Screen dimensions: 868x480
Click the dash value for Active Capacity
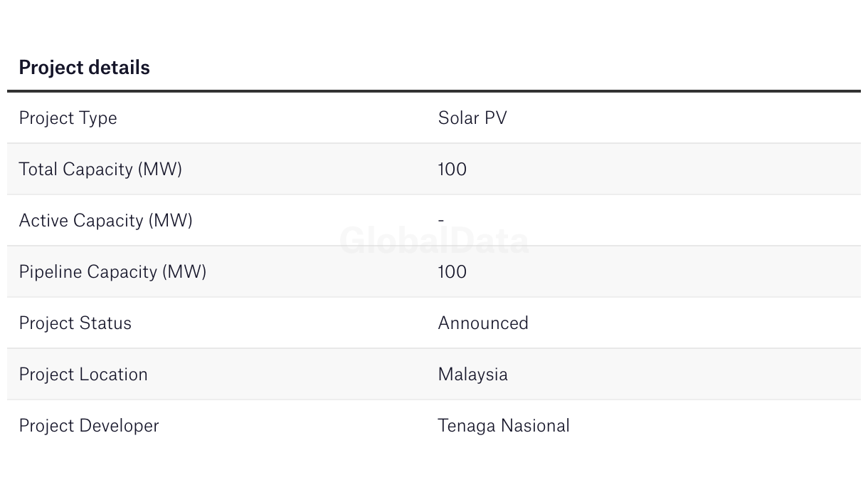click(441, 221)
